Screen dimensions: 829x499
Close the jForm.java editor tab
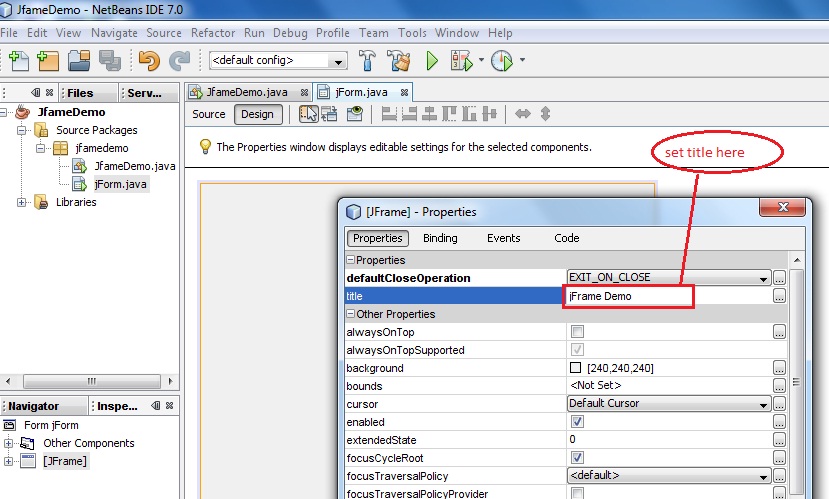tap(404, 93)
